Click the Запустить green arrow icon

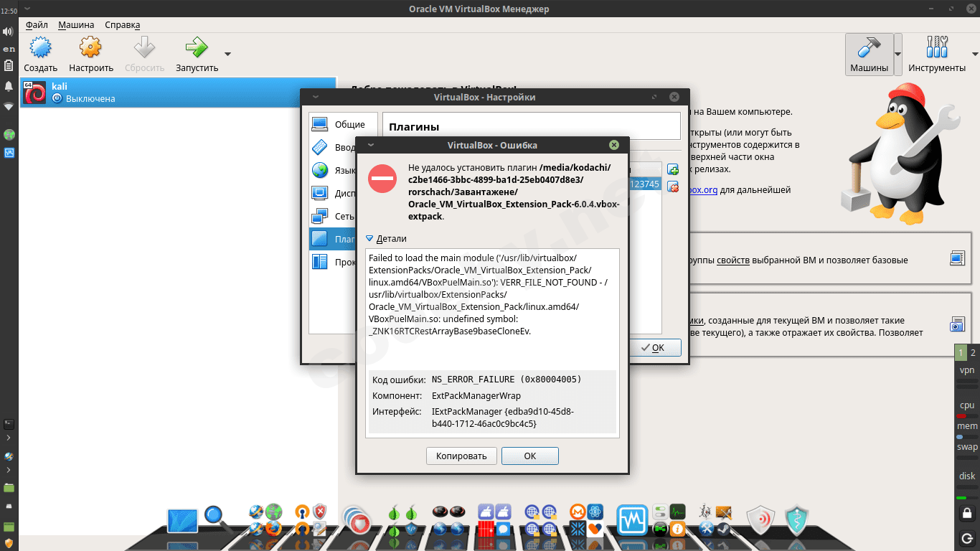pyautogui.click(x=197, y=48)
